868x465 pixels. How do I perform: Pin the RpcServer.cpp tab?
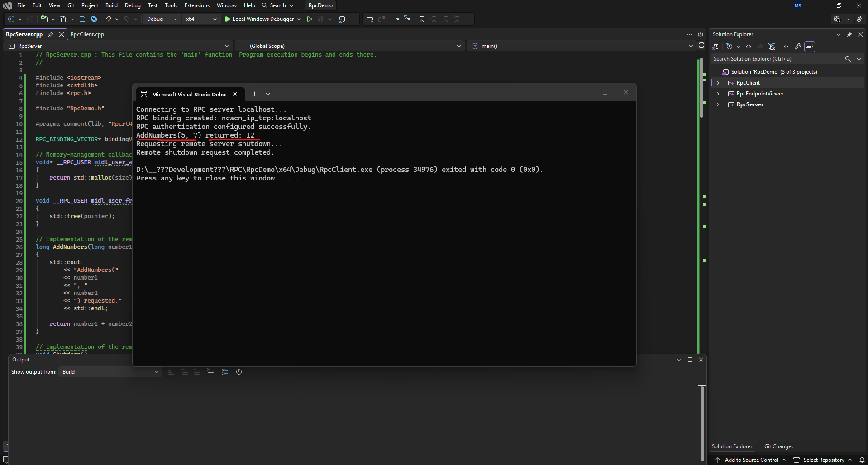(51, 34)
